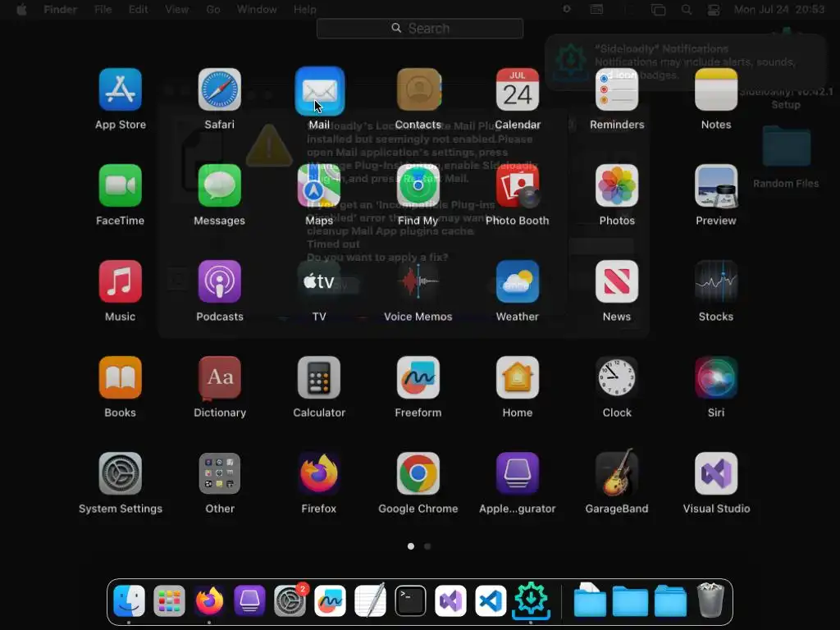Open Finder in the Dock
Screen dimensions: 840x630
[129, 601]
